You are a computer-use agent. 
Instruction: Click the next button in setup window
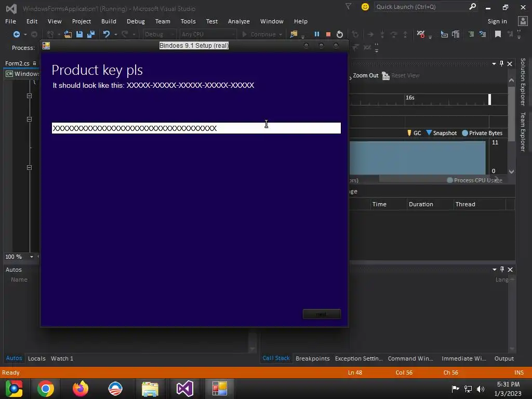(x=322, y=314)
